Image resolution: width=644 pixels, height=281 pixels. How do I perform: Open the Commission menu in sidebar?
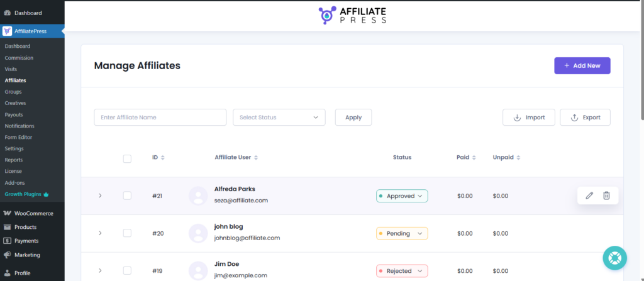tap(19, 58)
